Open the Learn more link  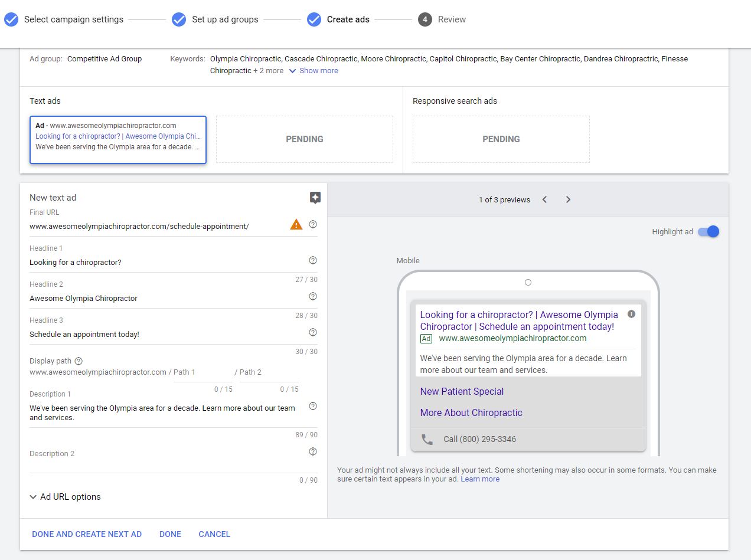[x=480, y=479]
